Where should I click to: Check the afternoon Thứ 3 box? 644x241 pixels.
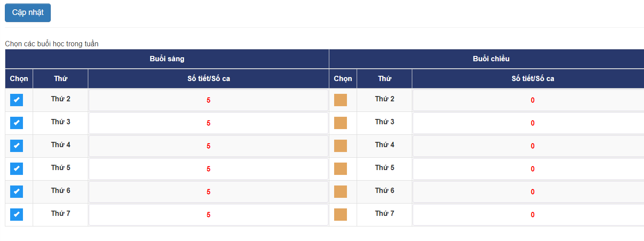point(340,123)
